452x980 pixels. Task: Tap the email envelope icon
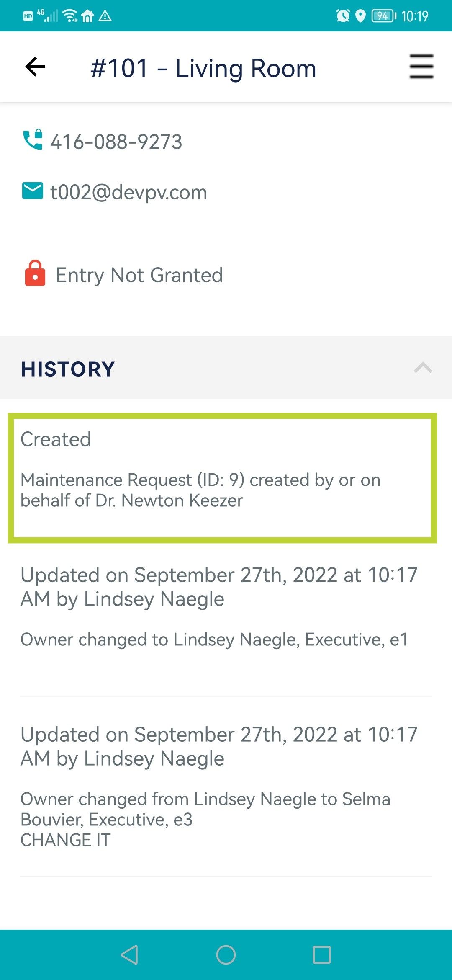(32, 191)
